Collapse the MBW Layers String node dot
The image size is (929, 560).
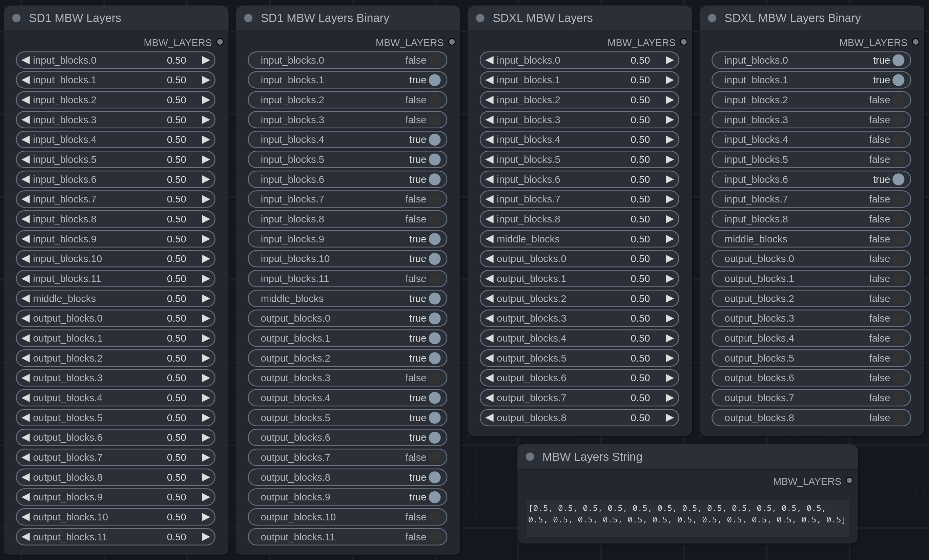click(x=530, y=457)
